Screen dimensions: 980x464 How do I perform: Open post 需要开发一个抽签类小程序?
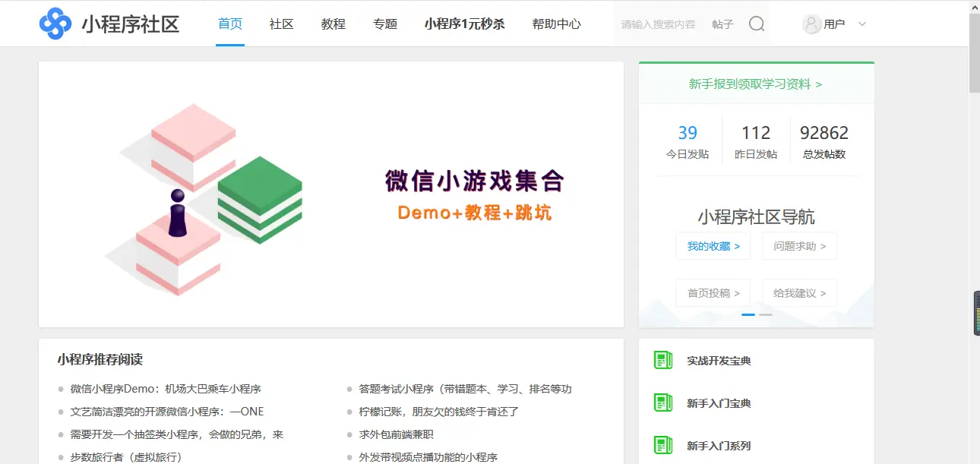pos(177,434)
